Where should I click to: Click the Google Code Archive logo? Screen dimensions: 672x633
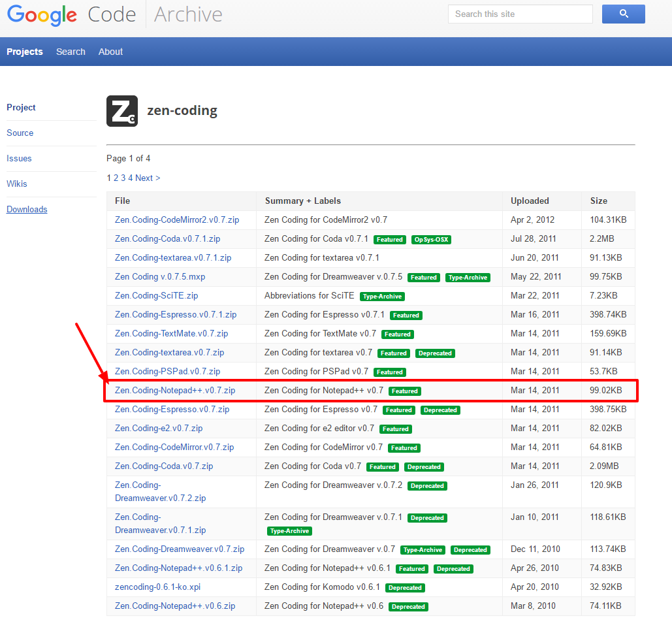(115, 15)
